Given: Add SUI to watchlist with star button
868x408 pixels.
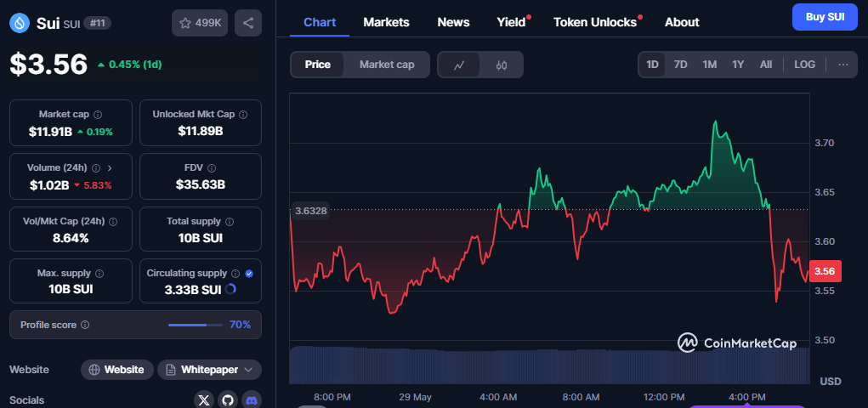Looking at the screenshot, I should (199, 23).
